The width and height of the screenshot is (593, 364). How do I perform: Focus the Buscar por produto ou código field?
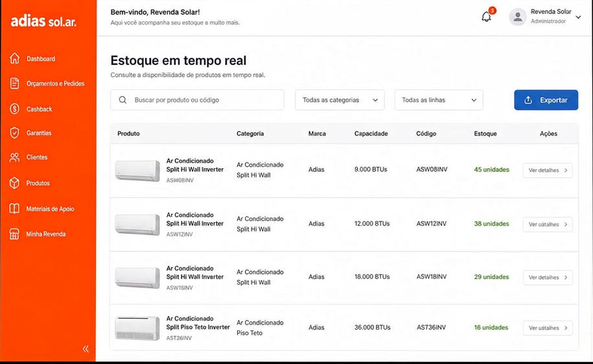coord(197,100)
